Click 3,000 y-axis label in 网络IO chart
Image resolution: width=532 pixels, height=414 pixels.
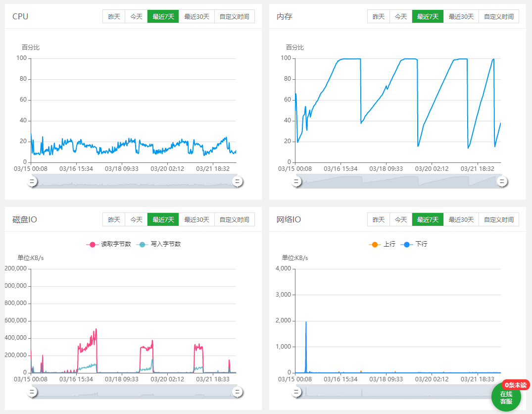tap(283, 295)
